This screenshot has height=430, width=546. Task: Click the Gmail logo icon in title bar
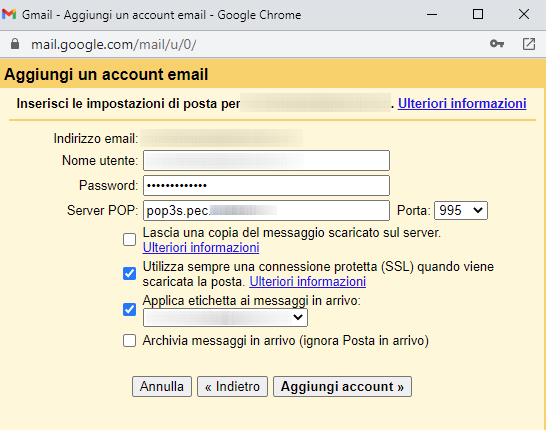pyautogui.click(x=9, y=15)
